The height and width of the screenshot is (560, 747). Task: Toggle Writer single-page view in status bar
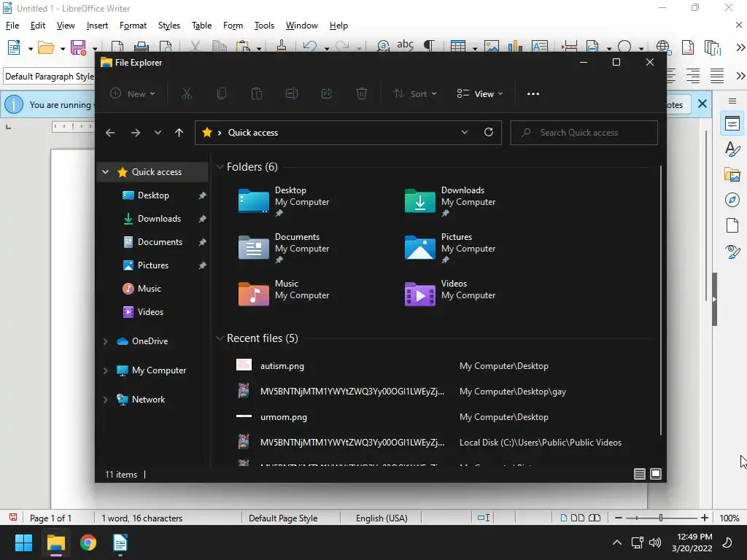pyautogui.click(x=564, y=518)
